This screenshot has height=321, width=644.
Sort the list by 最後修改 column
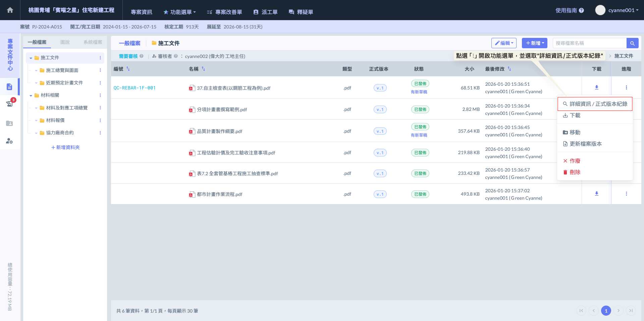pos(509,69)
